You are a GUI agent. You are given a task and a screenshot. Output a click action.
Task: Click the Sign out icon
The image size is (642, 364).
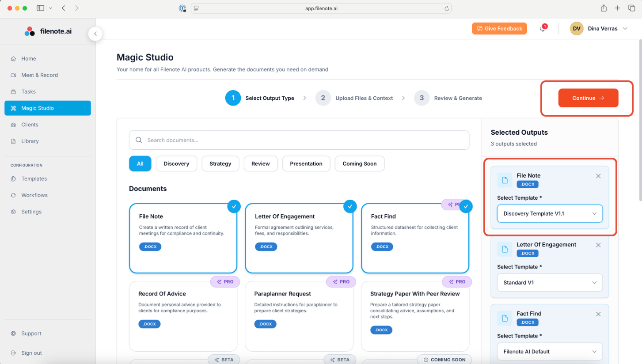[13, 353]
